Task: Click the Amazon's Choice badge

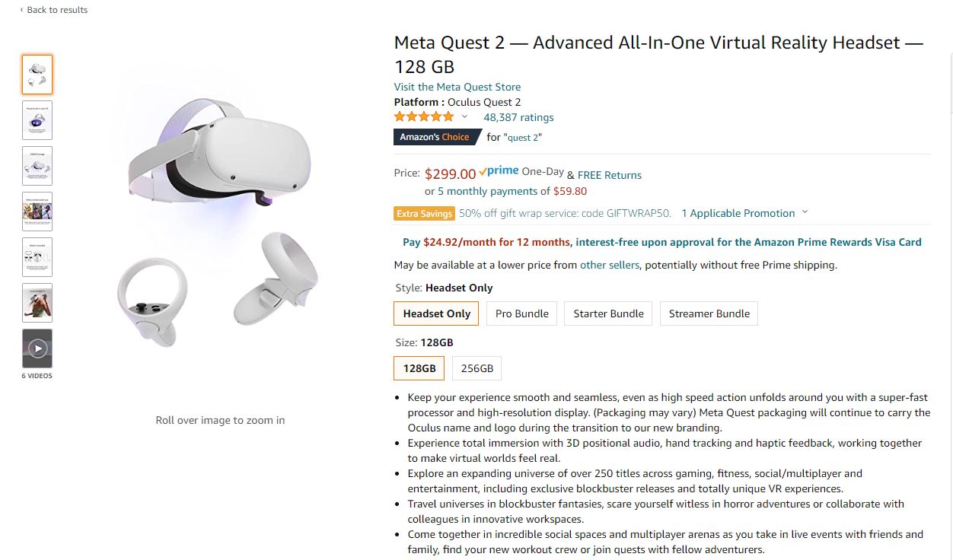Action: click(435, 137)
